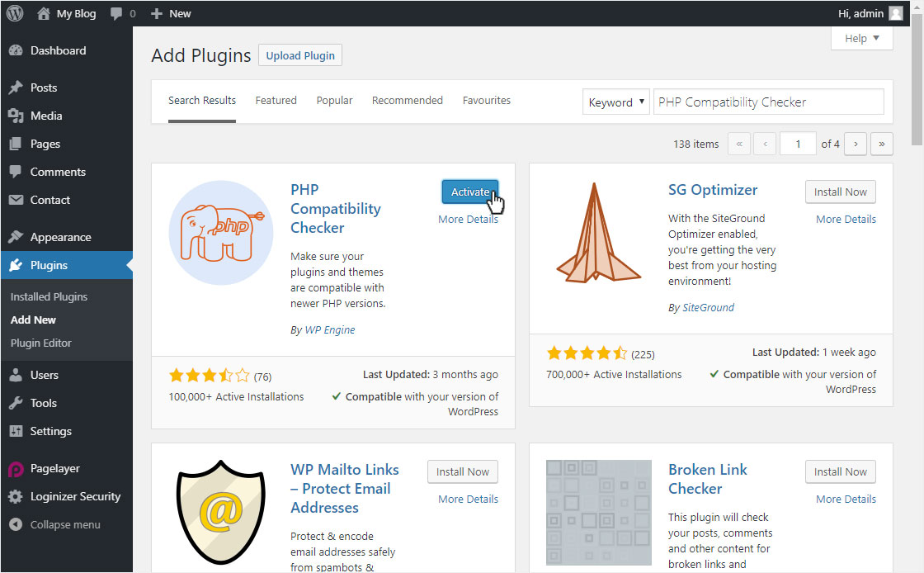Click the PHP Compatibility Checker elephant thumbnail
The height and width of the screenshot is (573, 924).
(221, 233)
